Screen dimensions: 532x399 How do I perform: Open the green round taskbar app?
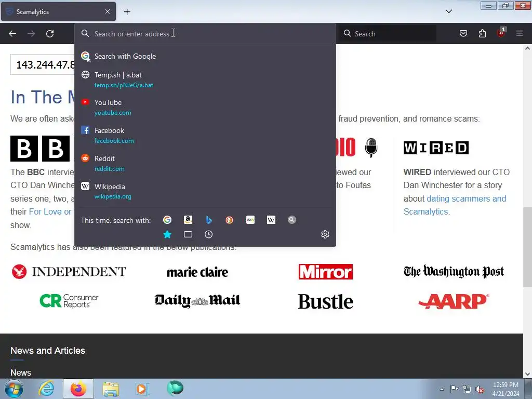point(175,388)
